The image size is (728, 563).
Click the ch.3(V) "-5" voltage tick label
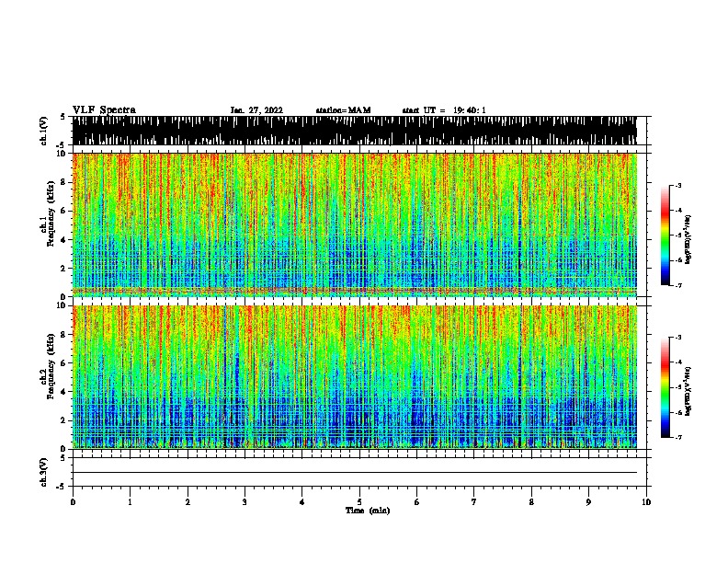click(62, 487)
